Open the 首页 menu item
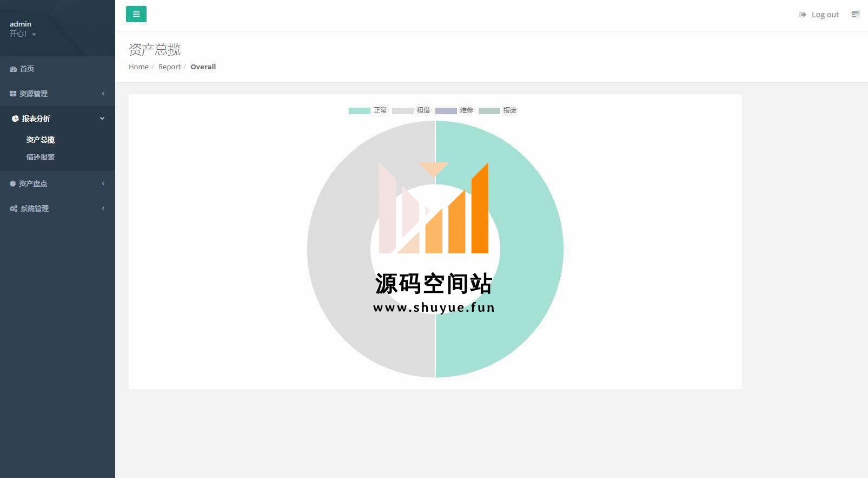 coord(57,69)
